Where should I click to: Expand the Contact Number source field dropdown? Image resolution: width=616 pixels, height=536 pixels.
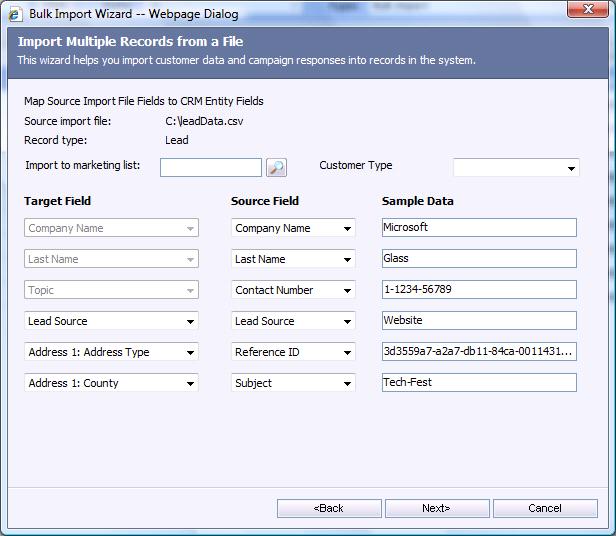(x=293, y=290)
